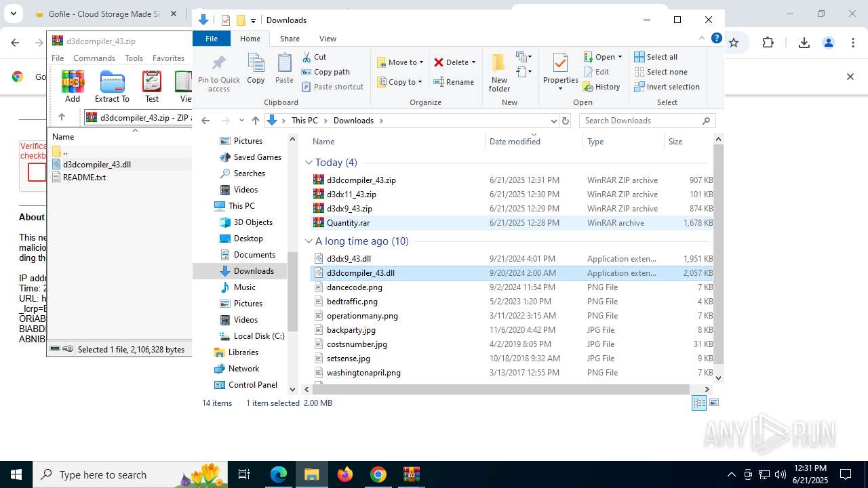
Task: Open Properties from ribbon
Action: click(560, 72)
